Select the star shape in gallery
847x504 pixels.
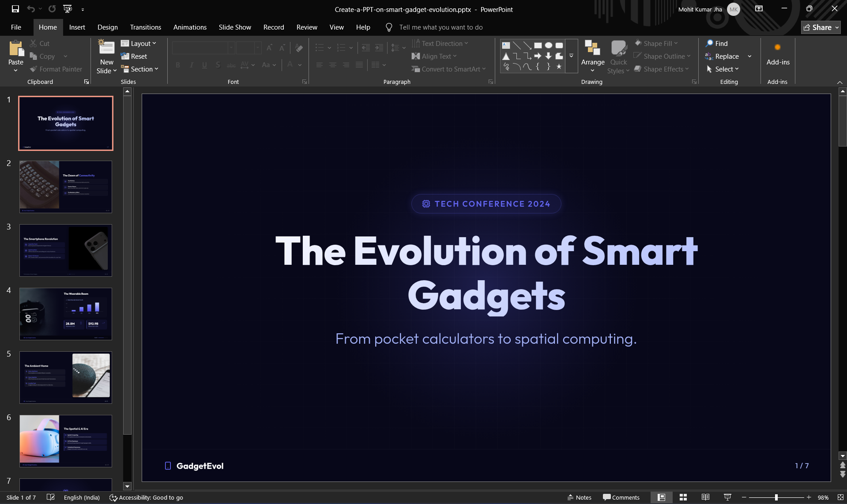(559, 67)
